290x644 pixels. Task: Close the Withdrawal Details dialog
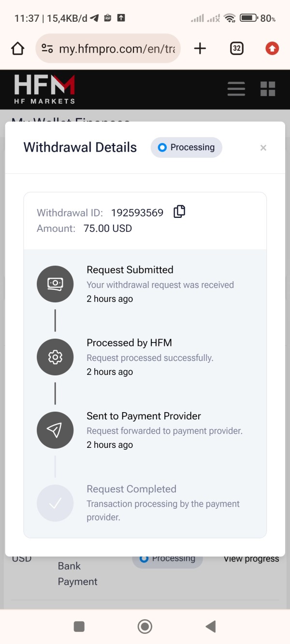click(x=263, y=148)
